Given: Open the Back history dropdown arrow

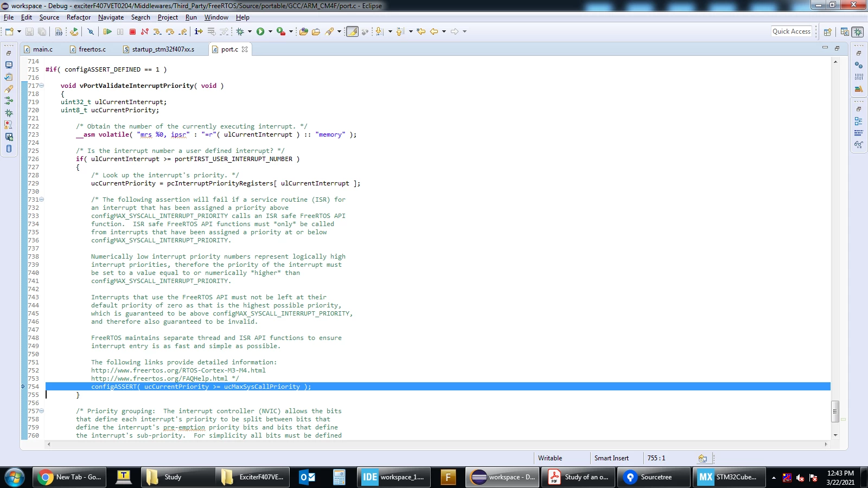Looking at the screenshot, I should click(x=444, y=31).
